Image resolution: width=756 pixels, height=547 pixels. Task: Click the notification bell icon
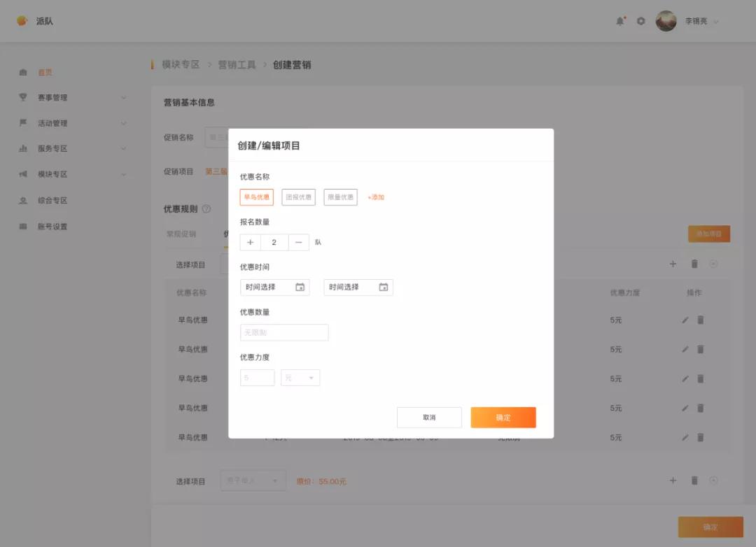point(620,21)
